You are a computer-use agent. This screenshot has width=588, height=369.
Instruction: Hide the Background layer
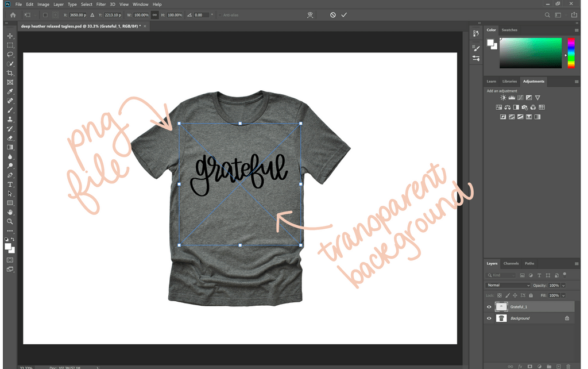click(489, 318)
